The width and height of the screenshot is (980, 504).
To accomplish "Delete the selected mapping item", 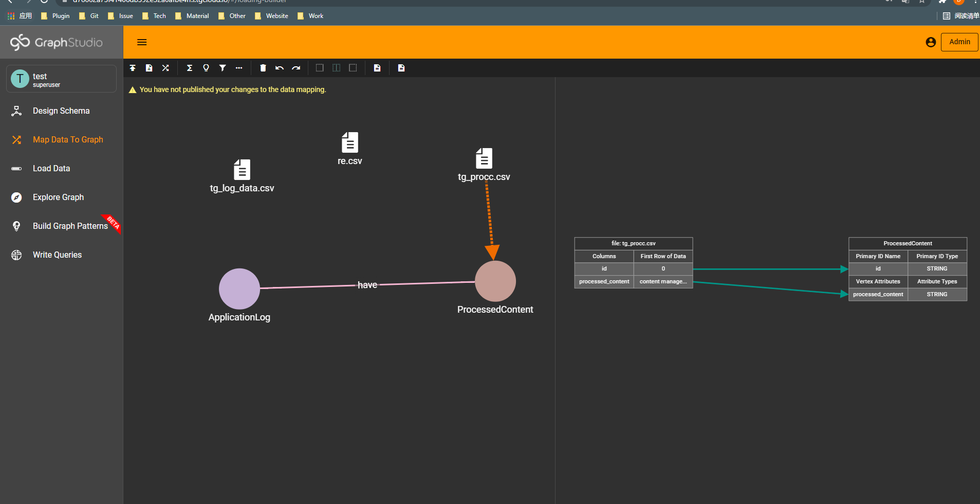I will (263, 67).
